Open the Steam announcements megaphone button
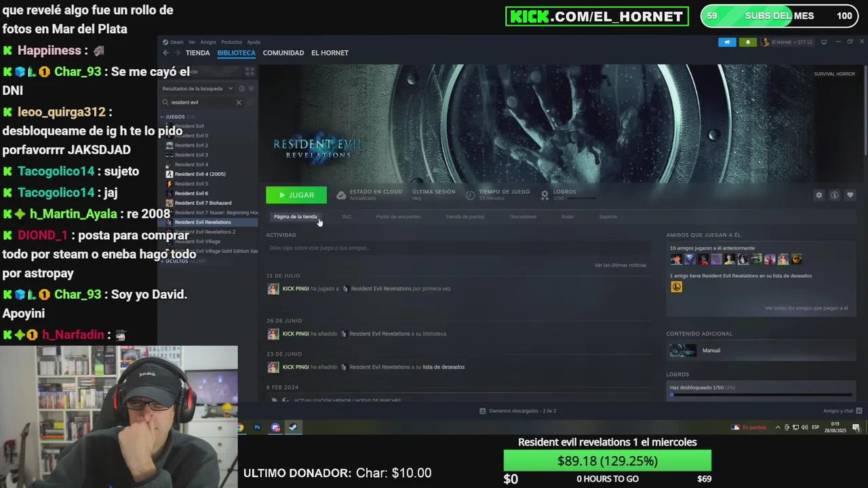 727,42
